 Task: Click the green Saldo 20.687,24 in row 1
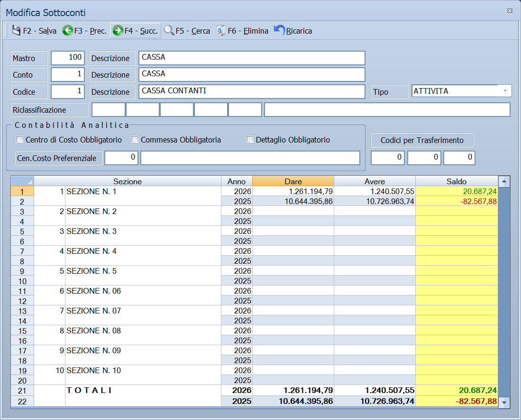pos(457,191)
